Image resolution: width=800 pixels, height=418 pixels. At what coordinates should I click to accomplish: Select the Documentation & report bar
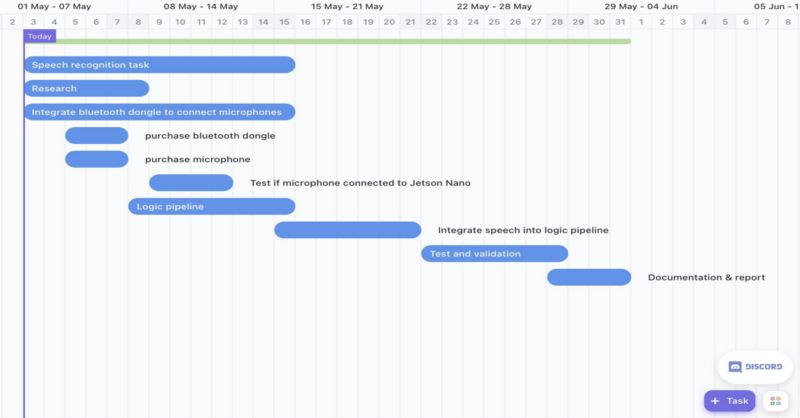point(589,277)
